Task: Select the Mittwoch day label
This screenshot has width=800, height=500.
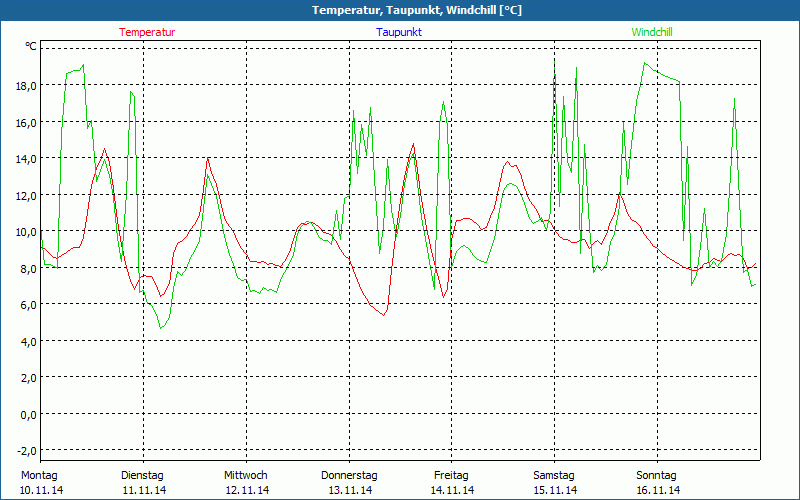Action: [x=246, y=475]
